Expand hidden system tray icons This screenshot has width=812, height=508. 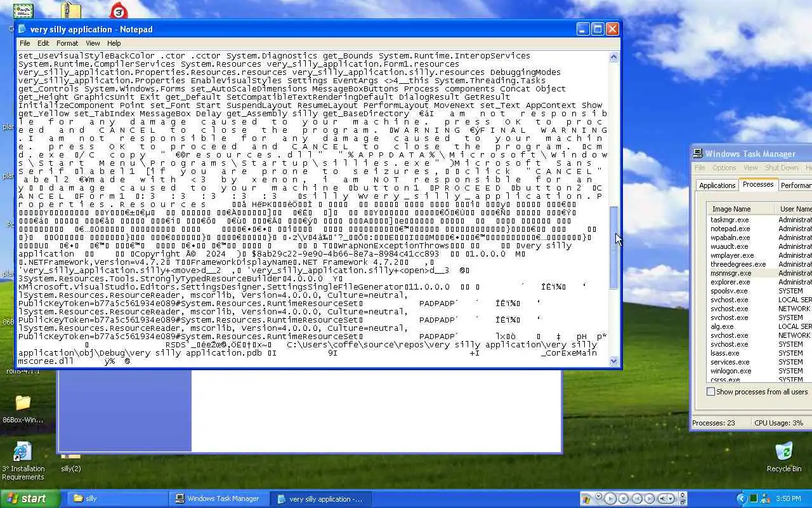click(x=742, y=498)
